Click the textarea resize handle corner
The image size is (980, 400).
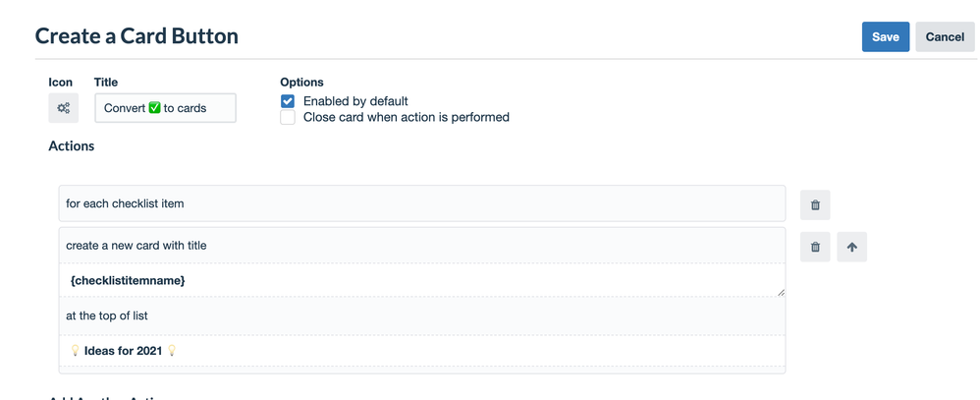tap(781, 292)
